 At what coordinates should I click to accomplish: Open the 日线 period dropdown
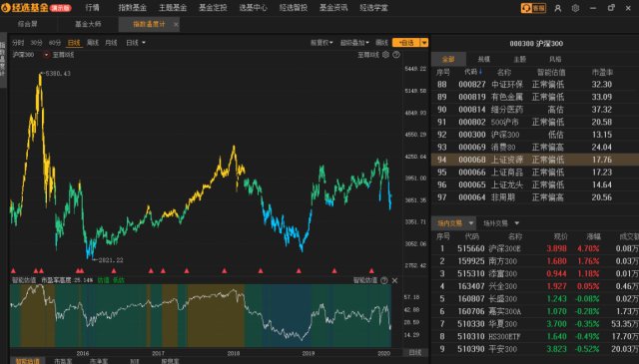click(136, 43)
